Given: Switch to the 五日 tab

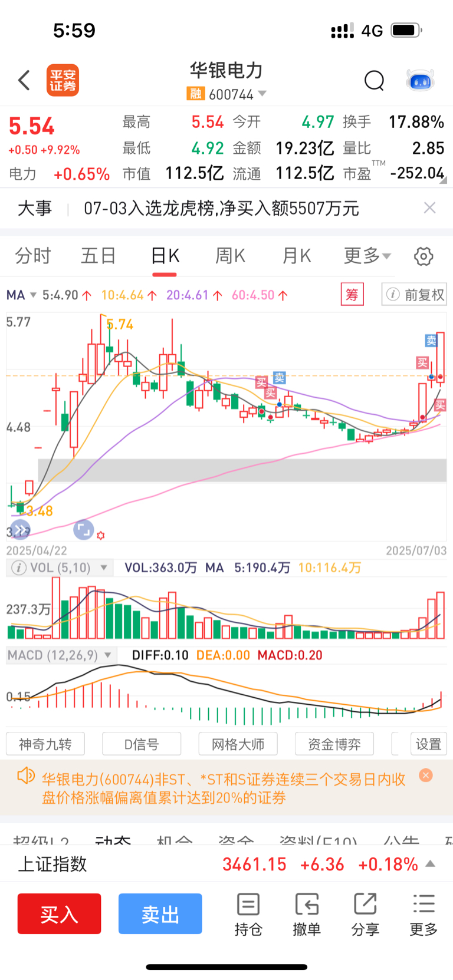Looking at the screenshot, I should 99,256.
